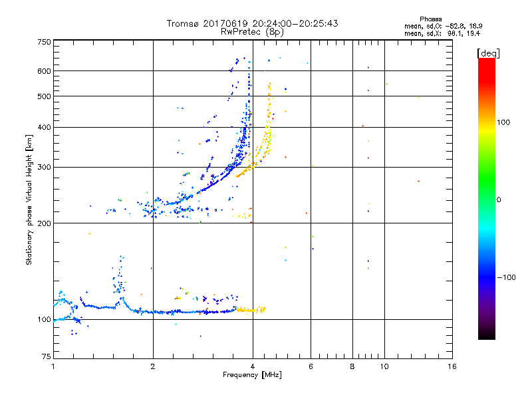532x399 pixels.
Task: Click x-axis tick label "2"
Action: click(153, 366)
